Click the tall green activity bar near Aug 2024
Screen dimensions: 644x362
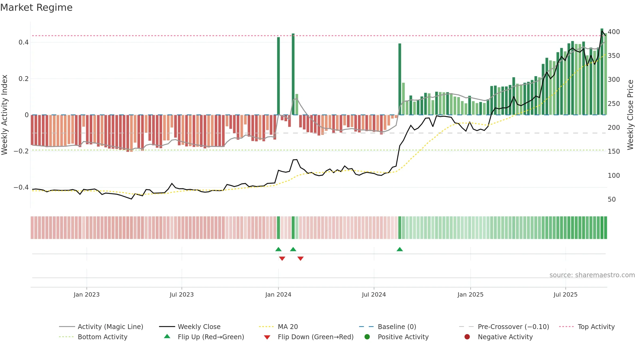click(400, 79)
